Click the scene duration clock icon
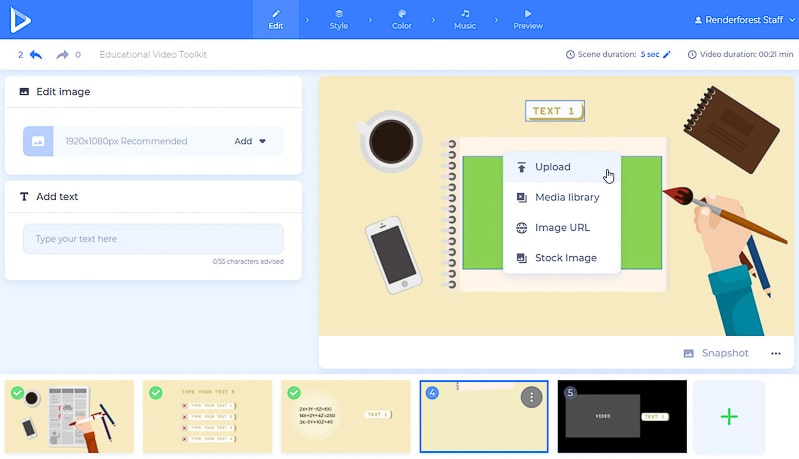799x459 pixels. (570, 55)
